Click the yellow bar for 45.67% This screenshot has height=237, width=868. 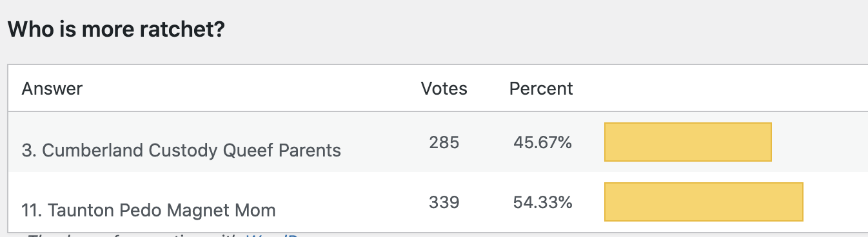pos(688,142)
